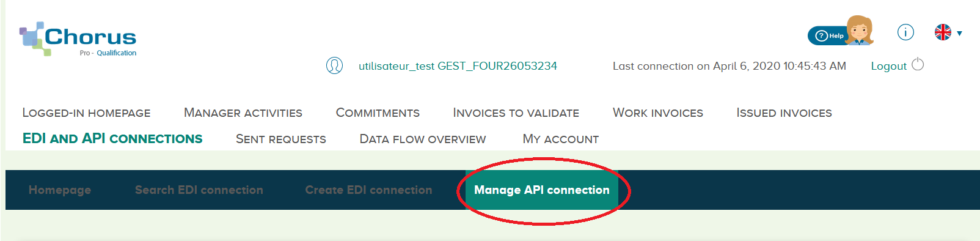Open Sent Requests menu

pos(281,139)
